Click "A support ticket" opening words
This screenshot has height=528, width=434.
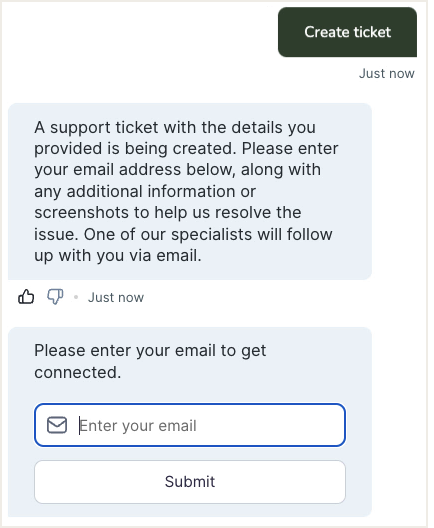(96, 128)
